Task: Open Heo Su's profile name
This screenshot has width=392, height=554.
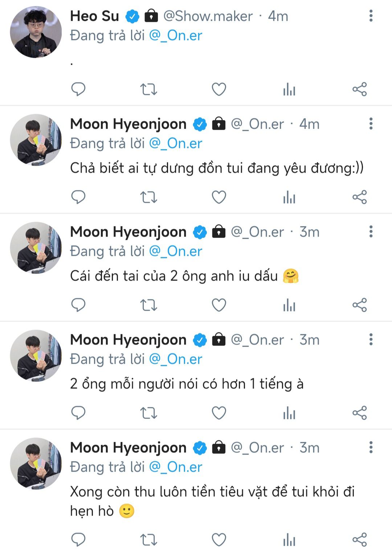Action: pyautogui.click(x=94, y=16)
